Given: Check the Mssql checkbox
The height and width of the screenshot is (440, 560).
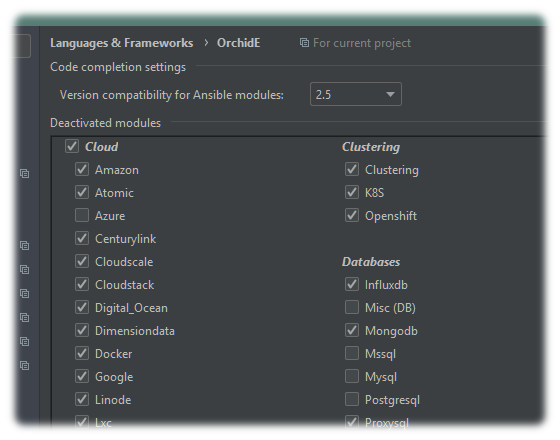Looking at the screenshot, I should pos(352,354).
